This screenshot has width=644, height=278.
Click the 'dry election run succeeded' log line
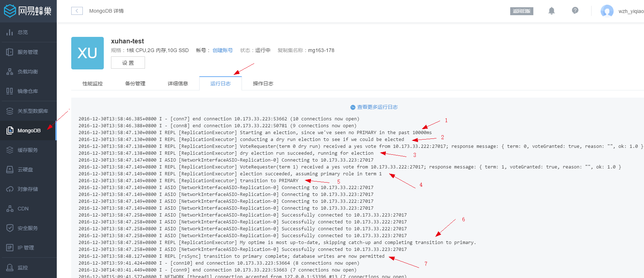point(226,153)
